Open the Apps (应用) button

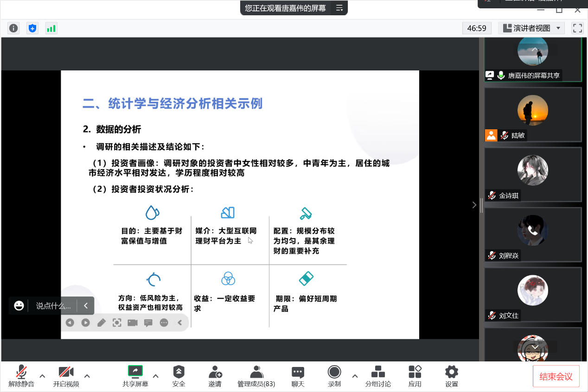(415, 376)
